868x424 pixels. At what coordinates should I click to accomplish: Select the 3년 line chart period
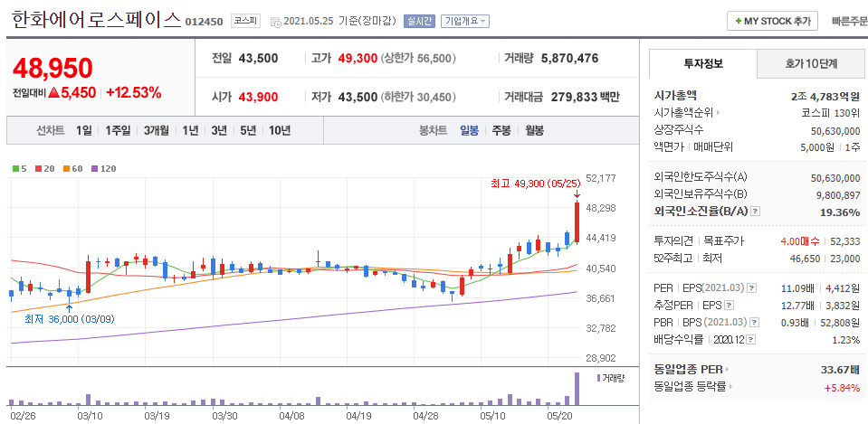(x=219, y=131)
